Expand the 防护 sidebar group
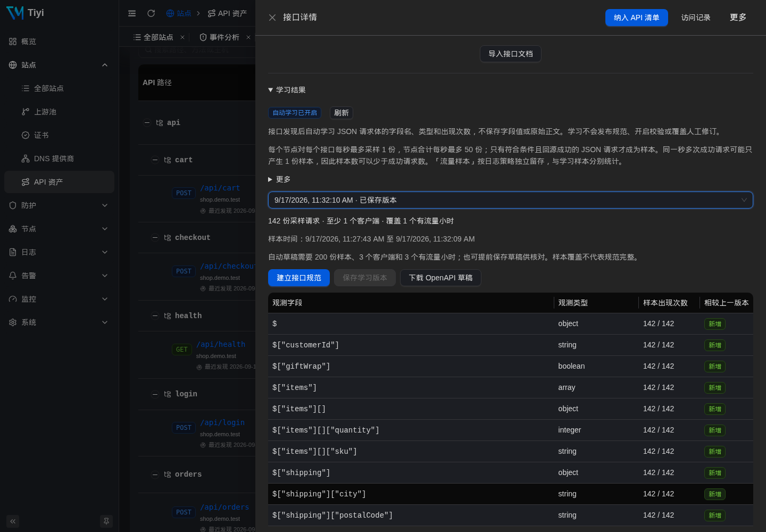Screen dimensions: 766x532 [59, 205]
